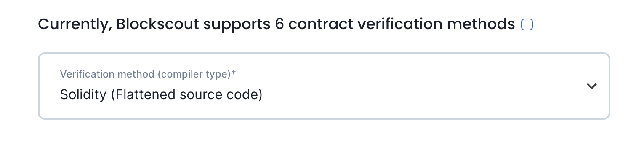
Task: Open the info tooltip for contract verification methods
Action: coord(527,25)
